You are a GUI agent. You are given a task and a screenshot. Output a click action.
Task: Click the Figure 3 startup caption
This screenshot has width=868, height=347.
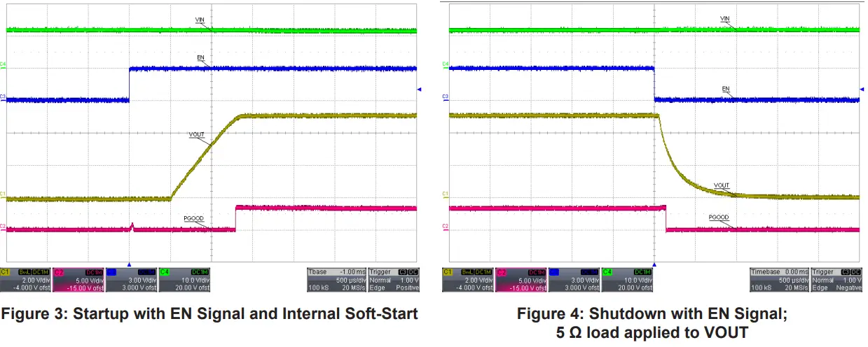point(209,314)
